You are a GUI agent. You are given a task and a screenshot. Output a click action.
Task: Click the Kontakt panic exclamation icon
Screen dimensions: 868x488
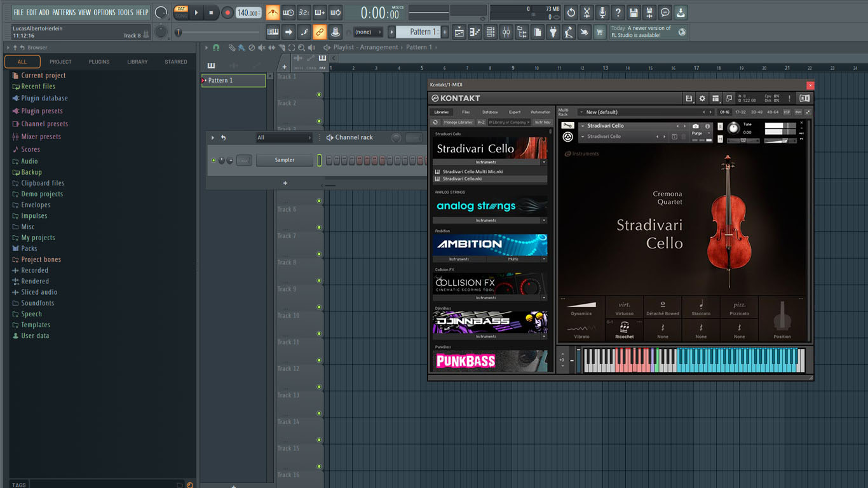[x=790, y=98]
